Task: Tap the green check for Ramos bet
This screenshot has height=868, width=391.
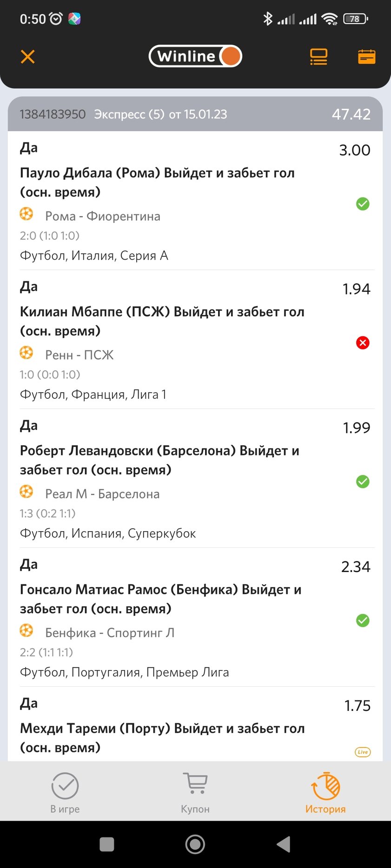Action: point(363,620)
